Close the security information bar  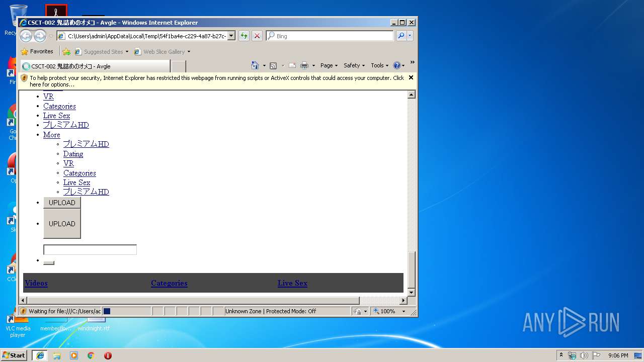point(411,77)
